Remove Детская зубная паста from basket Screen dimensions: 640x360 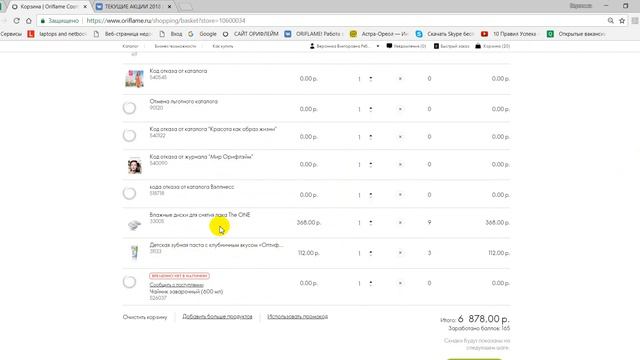tap(400, 253)
